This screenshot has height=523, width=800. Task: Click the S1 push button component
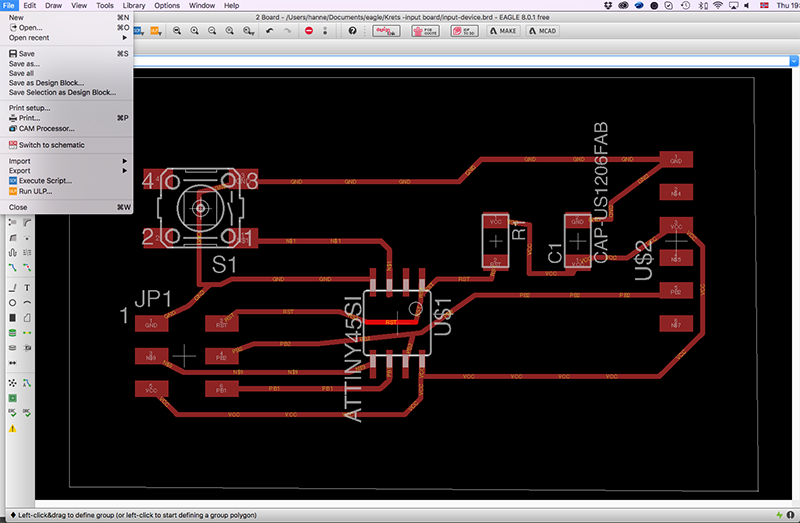pyautogui.click(x=201, y=208)
